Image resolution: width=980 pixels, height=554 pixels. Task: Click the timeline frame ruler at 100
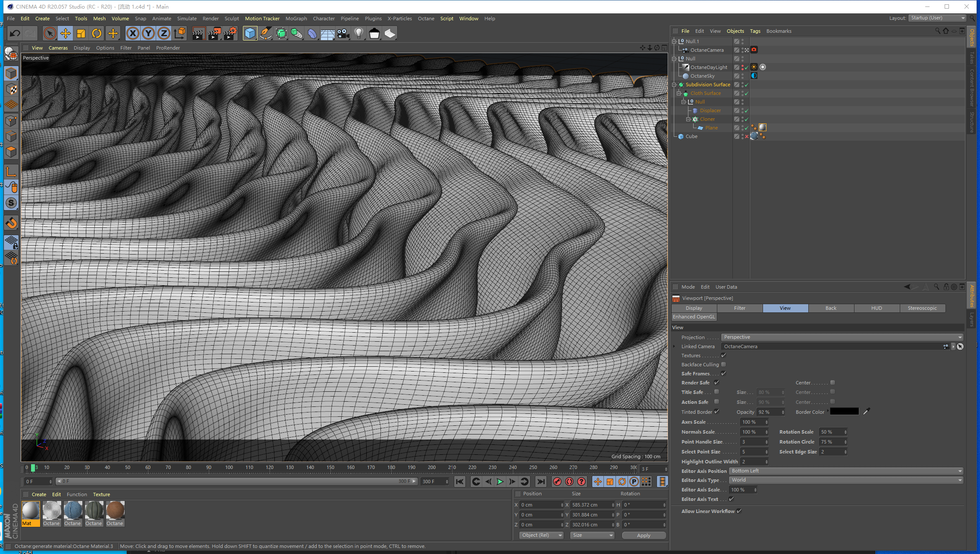tap(229, 468)
